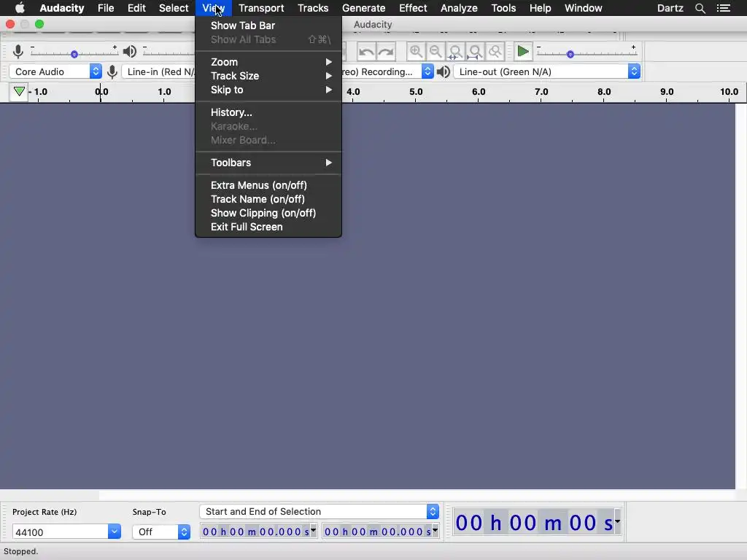
Task: Choose Show Tab Bar
Action: coord(268,26)
